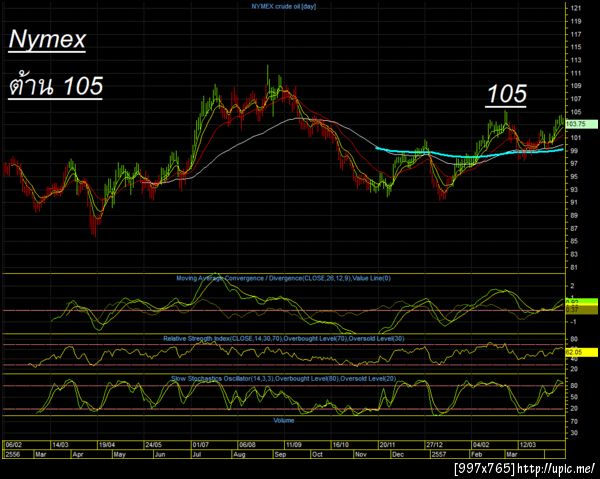Click the Volume panel label
600x479 pixels.
point(284,420)
